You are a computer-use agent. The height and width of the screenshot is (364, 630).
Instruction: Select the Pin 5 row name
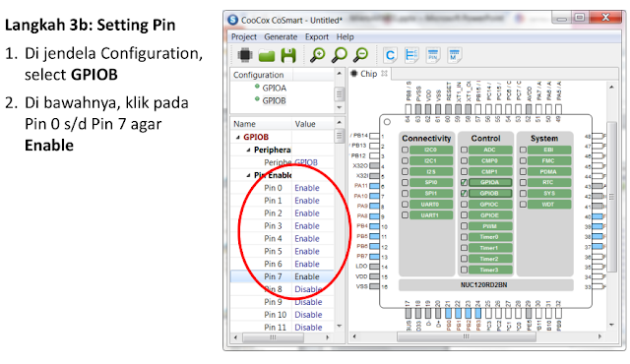(x=273, y=251)
